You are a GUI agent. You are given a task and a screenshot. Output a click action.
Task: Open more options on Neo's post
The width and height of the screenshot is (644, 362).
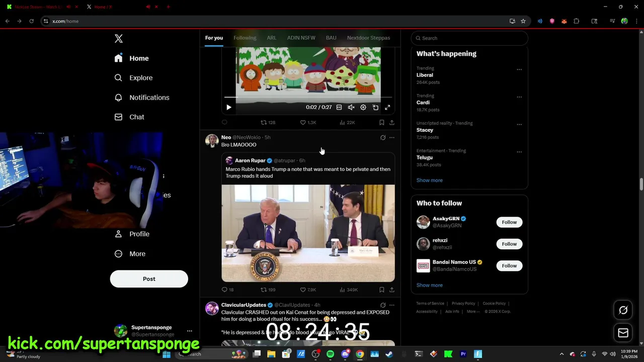(392, 137)
